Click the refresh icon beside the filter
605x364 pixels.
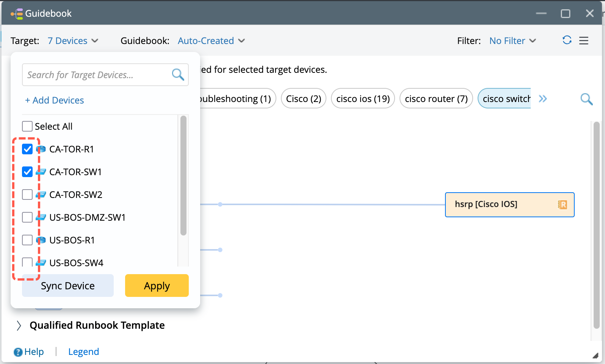point(567,40)
